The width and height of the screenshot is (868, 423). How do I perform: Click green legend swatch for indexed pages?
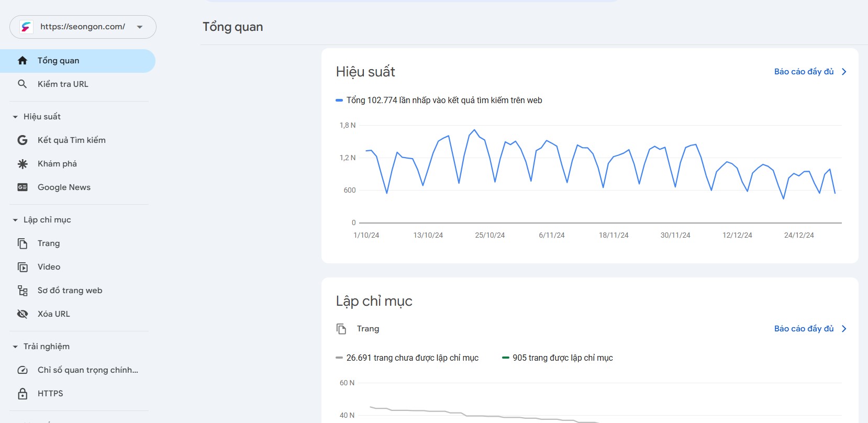click(506, 358)
